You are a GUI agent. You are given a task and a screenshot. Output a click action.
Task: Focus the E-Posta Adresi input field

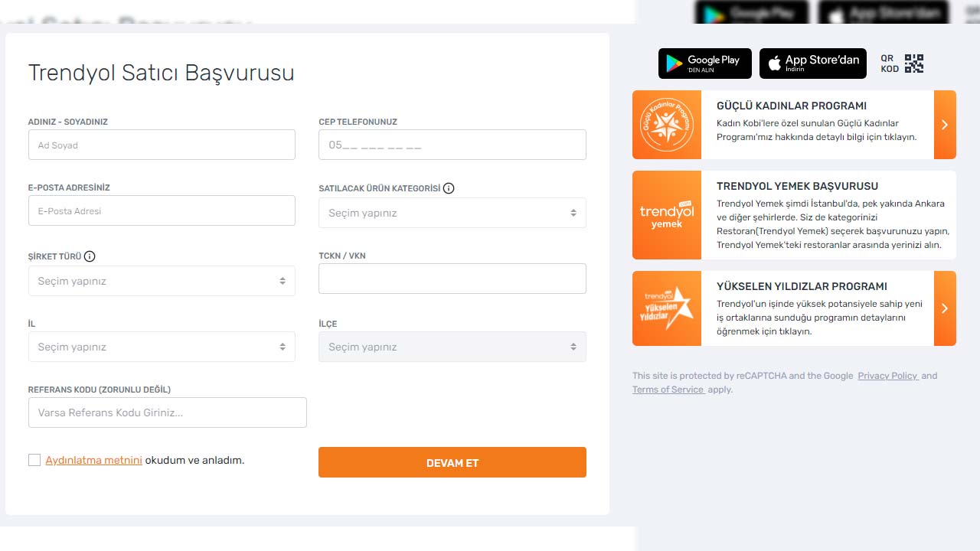pyautogui.click(x=162, y=210)
